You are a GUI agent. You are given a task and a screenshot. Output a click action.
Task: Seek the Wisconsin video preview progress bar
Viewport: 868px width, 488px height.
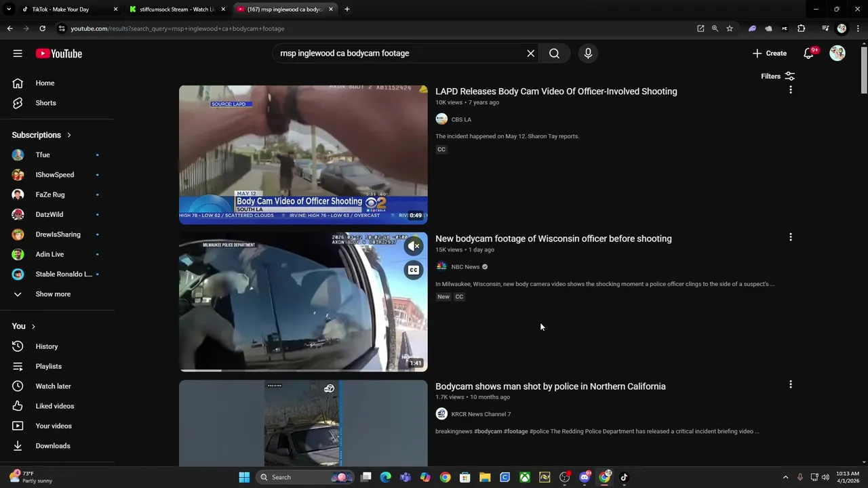point(303,370)
